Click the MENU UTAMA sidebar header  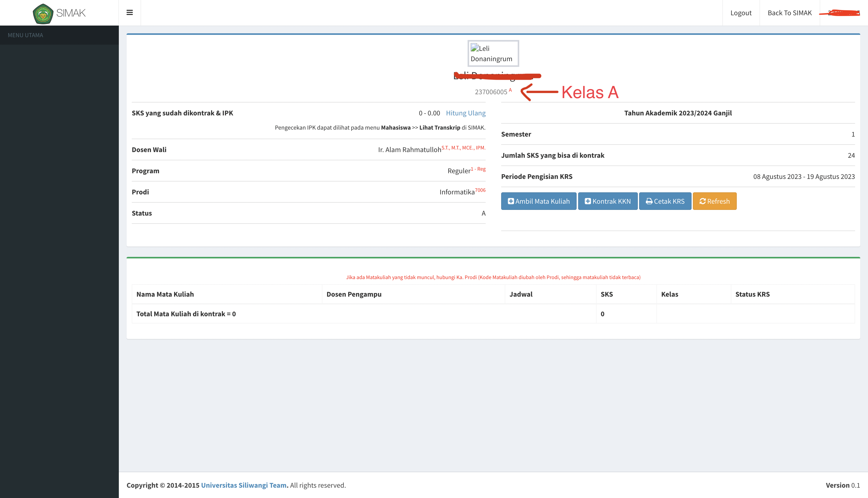[26, 35]
